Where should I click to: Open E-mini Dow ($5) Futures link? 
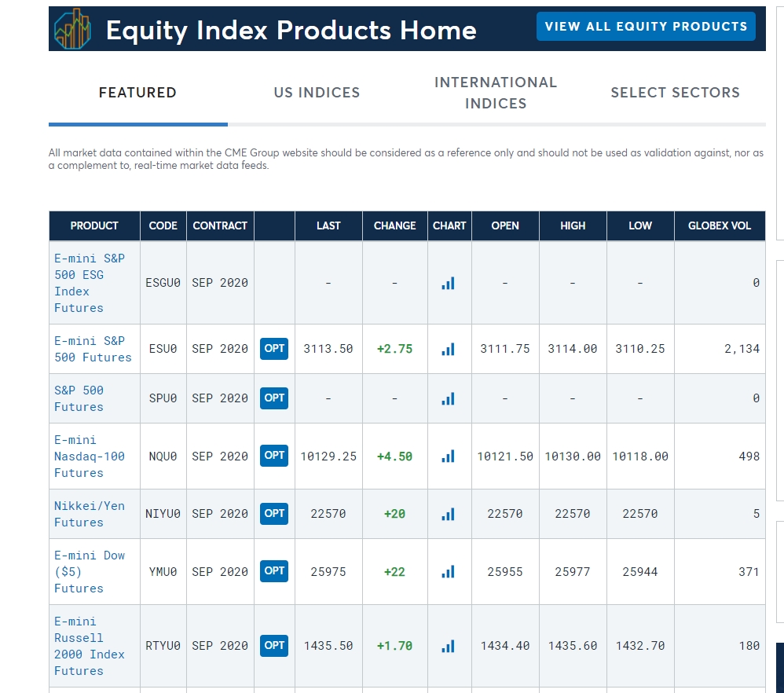point(90,571)
